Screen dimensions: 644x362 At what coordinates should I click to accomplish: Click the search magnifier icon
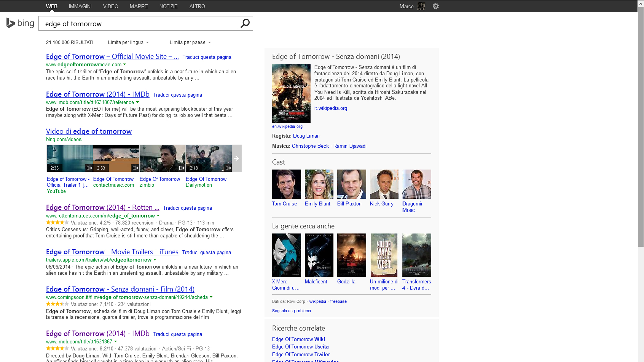[x=245, y=23]
